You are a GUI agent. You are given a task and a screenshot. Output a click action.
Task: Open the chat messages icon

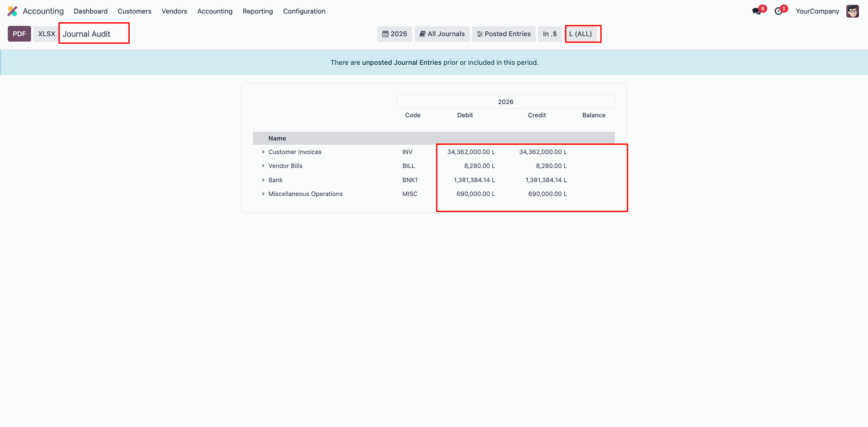coord(756,11)
